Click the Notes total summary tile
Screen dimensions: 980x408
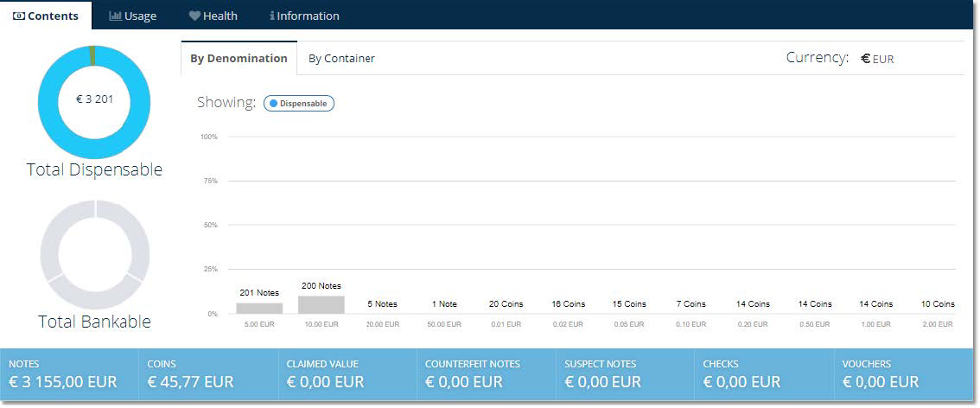click(69, 374)
